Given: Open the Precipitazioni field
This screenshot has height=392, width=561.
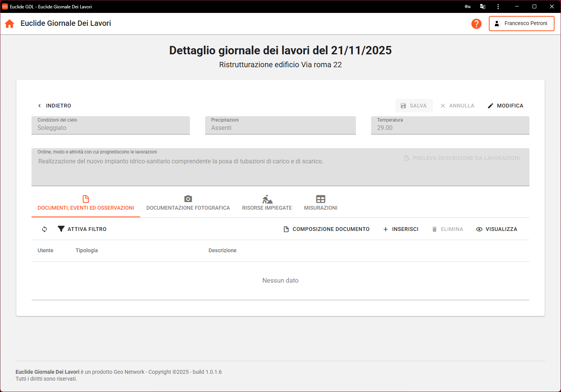Looking at the screenshot, I should (x=280, y=125).
